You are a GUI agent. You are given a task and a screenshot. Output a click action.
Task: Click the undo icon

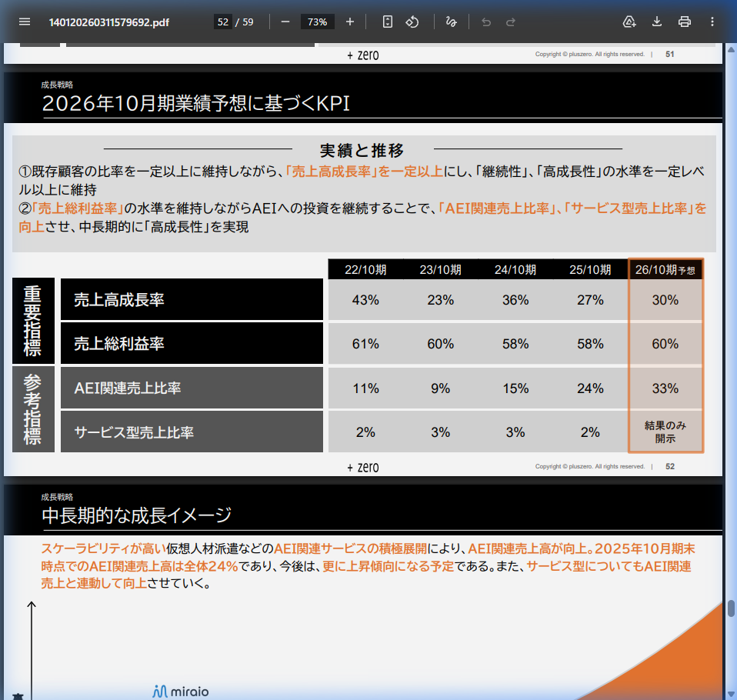point(485,22)
